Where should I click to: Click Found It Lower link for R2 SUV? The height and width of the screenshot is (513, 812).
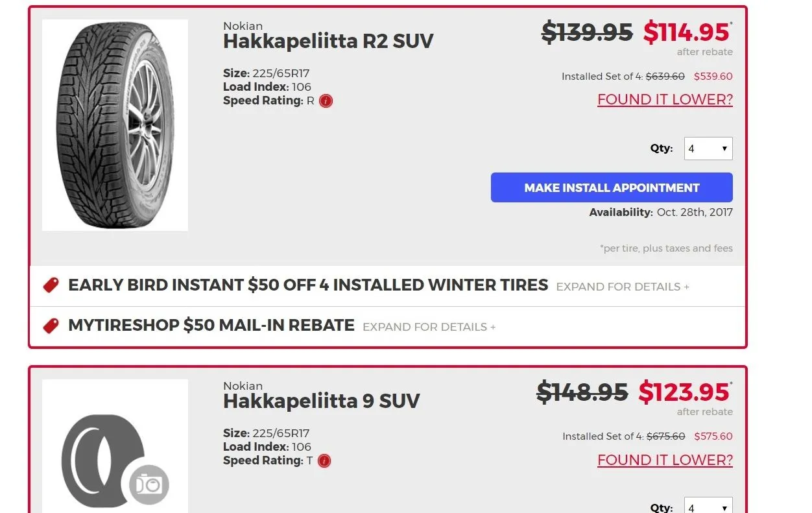[665, 100]
